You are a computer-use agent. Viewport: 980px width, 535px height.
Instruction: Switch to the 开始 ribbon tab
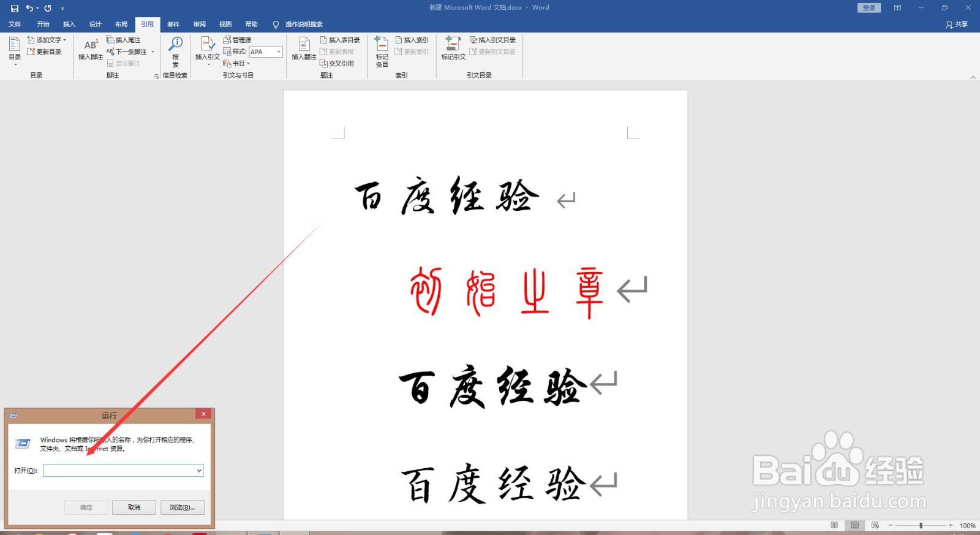(43, 25)
